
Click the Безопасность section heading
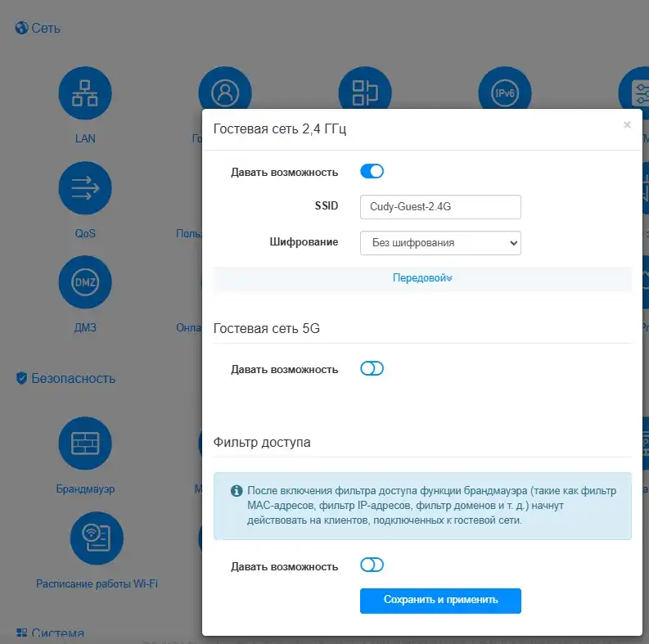(x=74, y=378)
